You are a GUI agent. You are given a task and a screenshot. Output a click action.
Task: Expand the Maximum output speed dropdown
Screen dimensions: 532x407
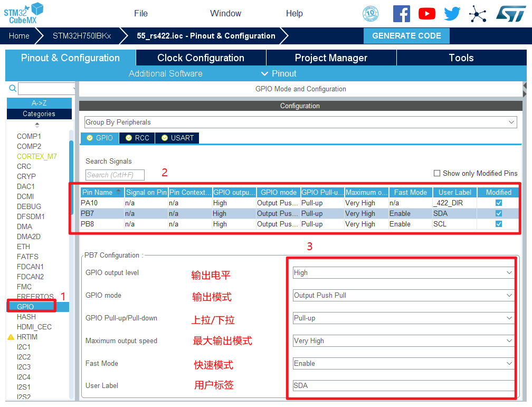pyautogui.click(x=403, y=341)
